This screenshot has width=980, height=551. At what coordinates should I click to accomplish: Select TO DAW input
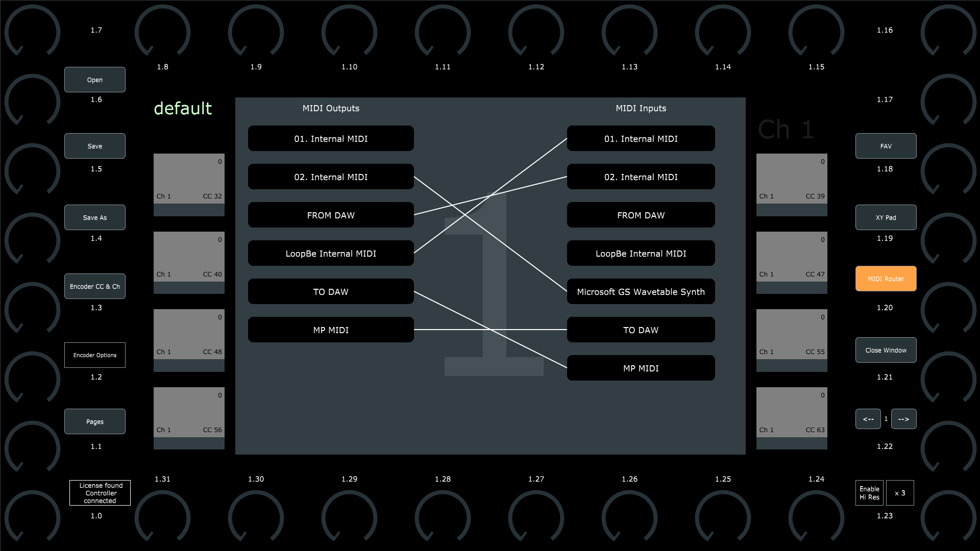pyautogui.click(x=641, y=330)
